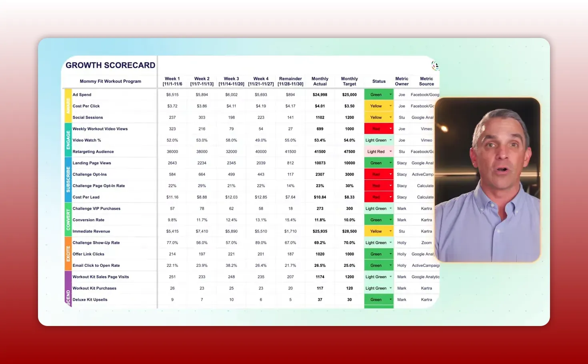Viewport: 588px width, 364px height.
Task: Click the red status swatch for Weekly Workout Video Views
Action: click(x=376, y=128)
